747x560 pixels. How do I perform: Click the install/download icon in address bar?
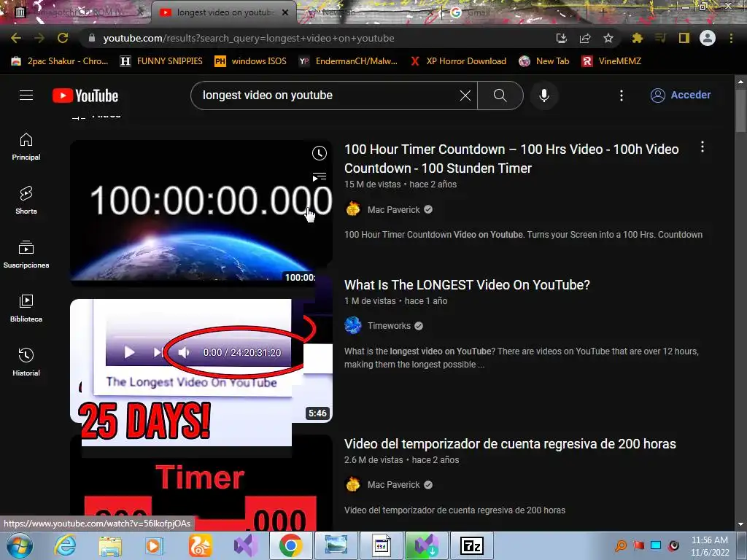pos(562,38)
